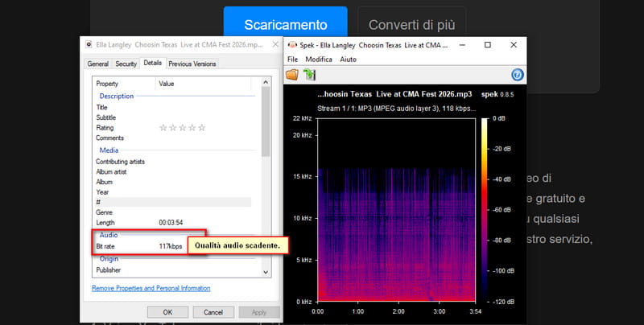Click the property list scroll down arrow

[x=266, y=272]
